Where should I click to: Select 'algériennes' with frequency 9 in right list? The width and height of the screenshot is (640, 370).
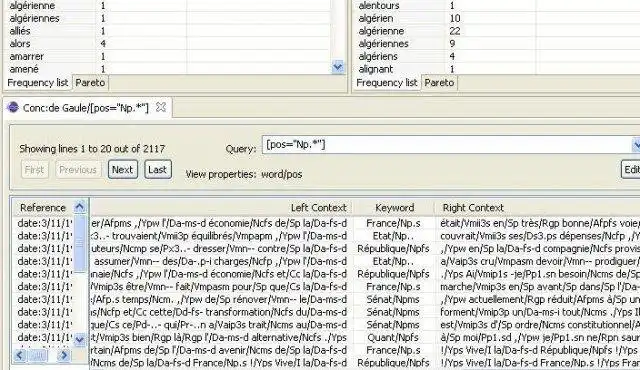click(383, 44)
